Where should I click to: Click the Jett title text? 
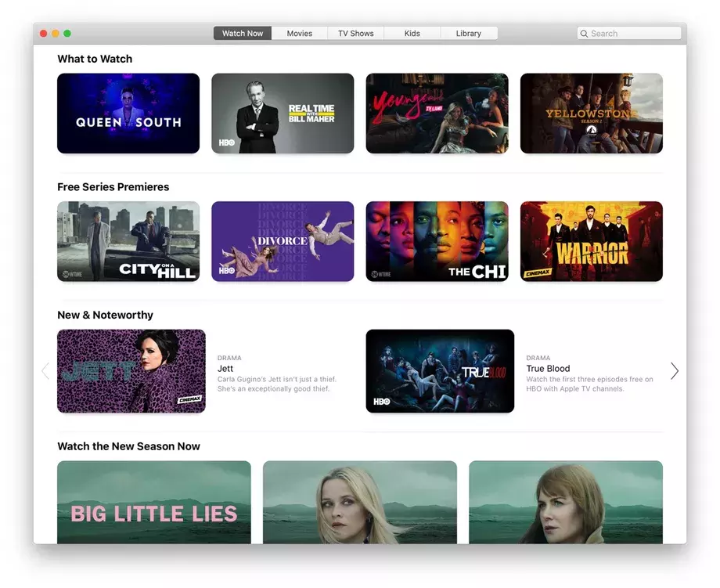(x=225, y=369)
